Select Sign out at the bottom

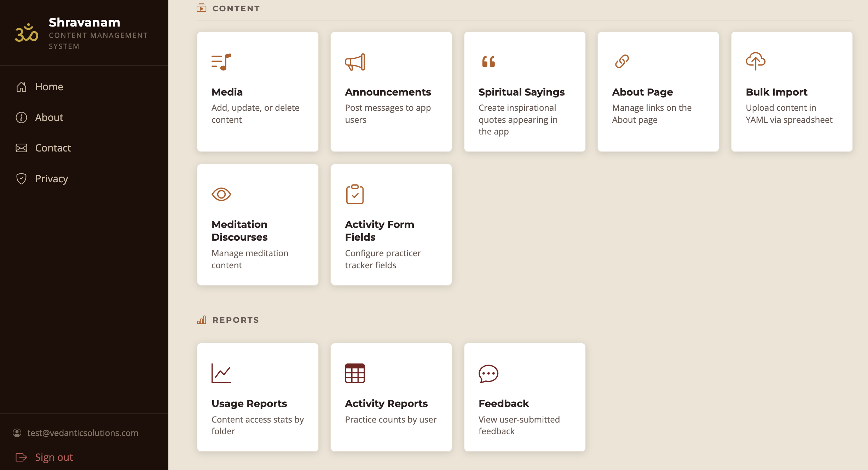click(54, 457)
